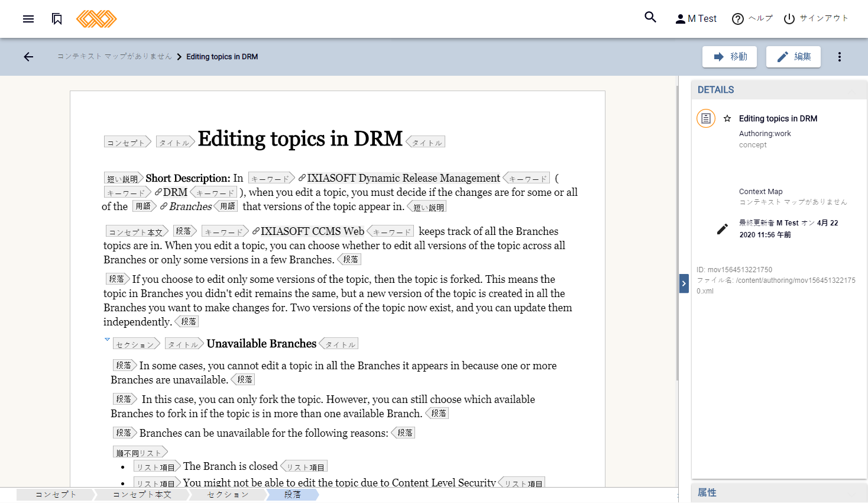This screenshot has height=503, width=868.
Task: Click the Editing topics in DRM heading
Action: [300, 138]
